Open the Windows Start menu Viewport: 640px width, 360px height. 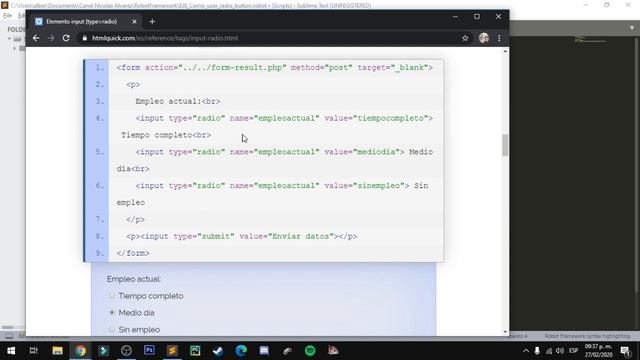[x=11, y=351]
